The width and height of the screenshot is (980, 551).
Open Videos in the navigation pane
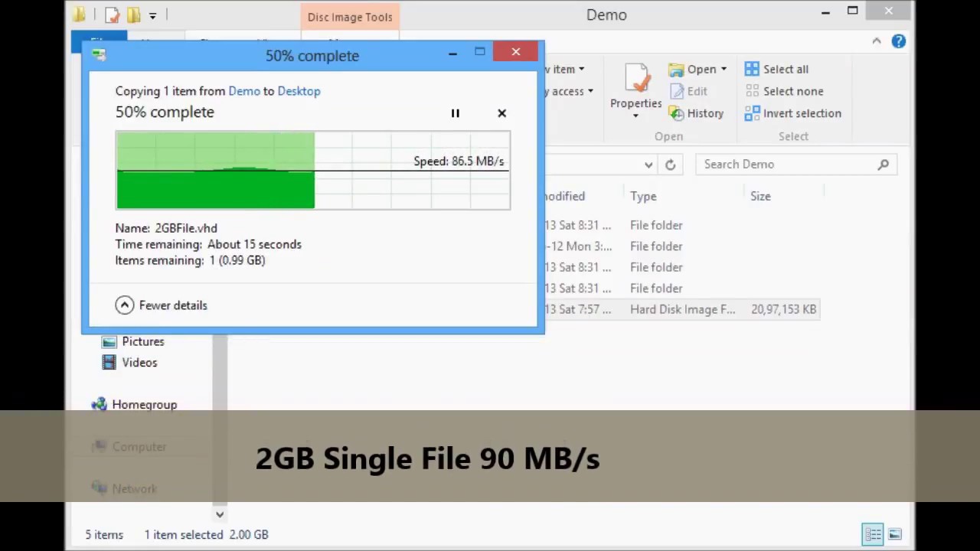(139, 363)
